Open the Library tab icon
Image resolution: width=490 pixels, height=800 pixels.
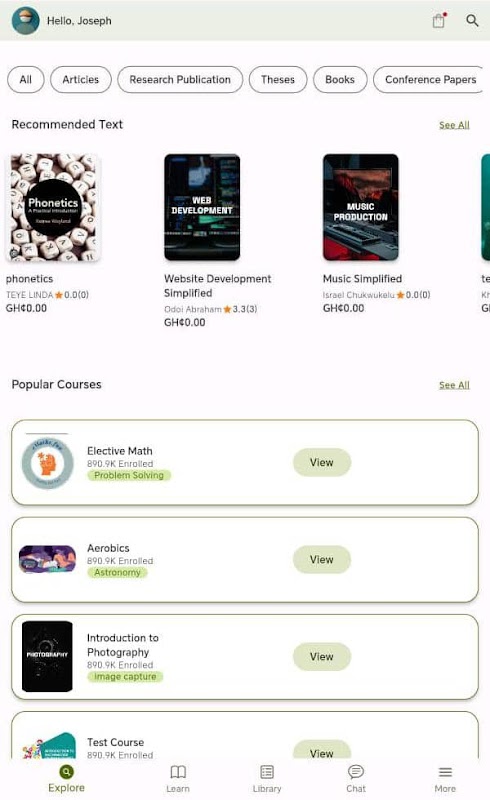click(267, 771)
